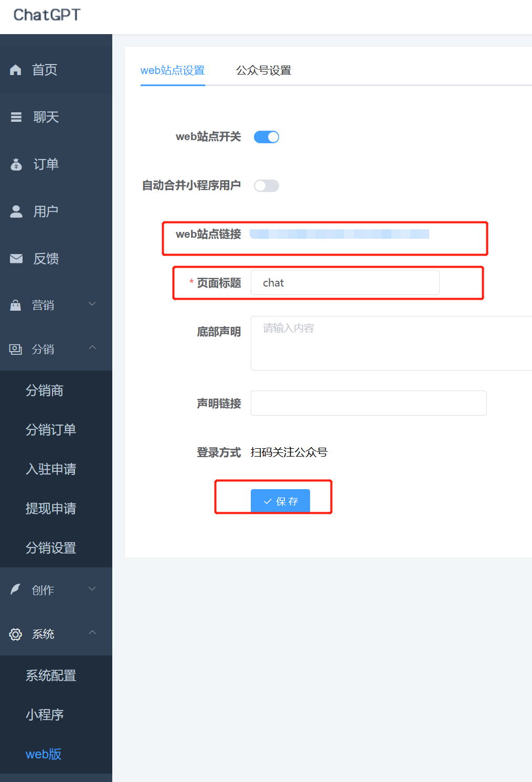Click the web站点开关 label
The image size is (532, 782).
208,137
